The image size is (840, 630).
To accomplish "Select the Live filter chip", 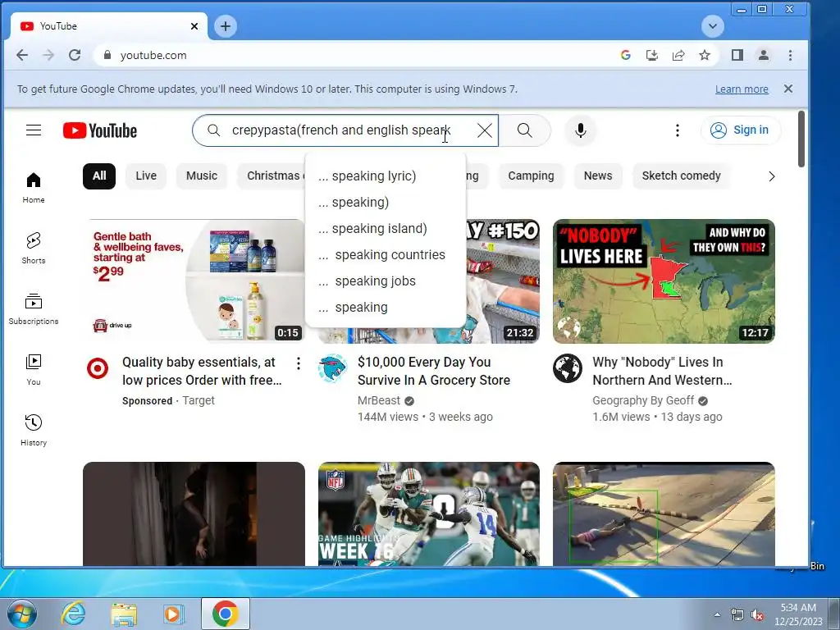I will [x=146, y=176].
